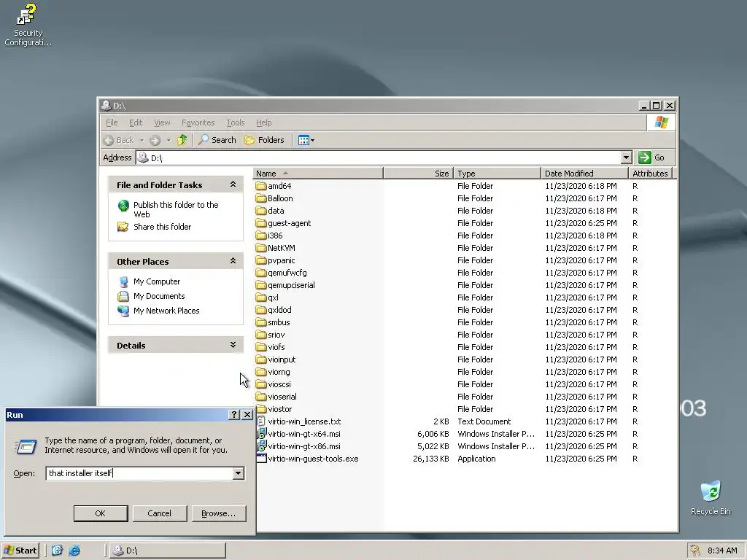Select the qemufwcfg folder icon
Image resolution: width=747 pixels, height=560 pixels.
[x=260, y=273]
